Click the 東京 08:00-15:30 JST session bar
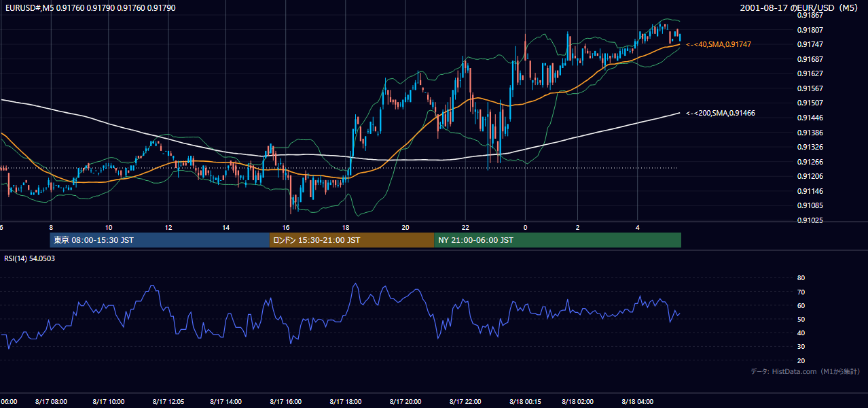 click(160, 240)
